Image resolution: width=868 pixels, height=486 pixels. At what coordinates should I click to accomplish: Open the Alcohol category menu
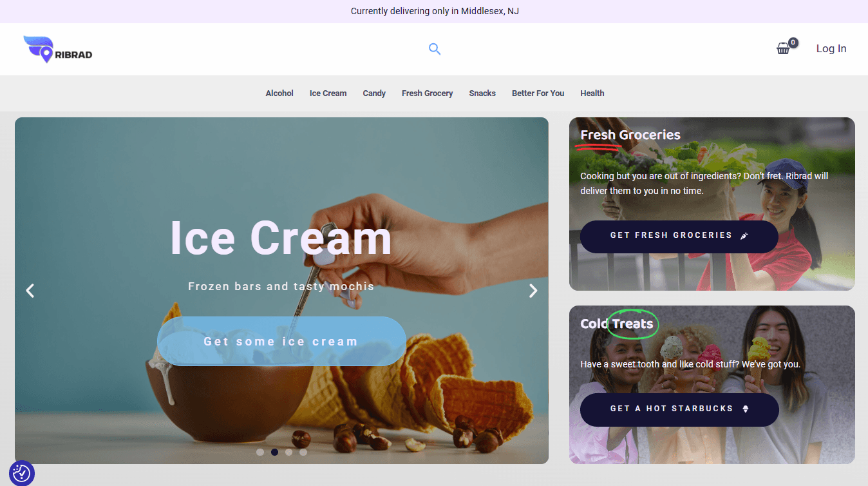279,93
